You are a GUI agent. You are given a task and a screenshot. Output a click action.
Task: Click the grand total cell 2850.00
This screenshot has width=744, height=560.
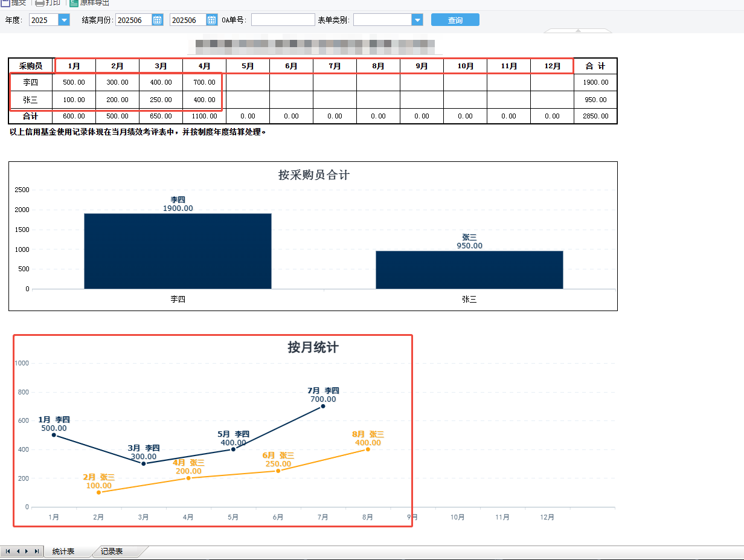(x=595, y=116)
